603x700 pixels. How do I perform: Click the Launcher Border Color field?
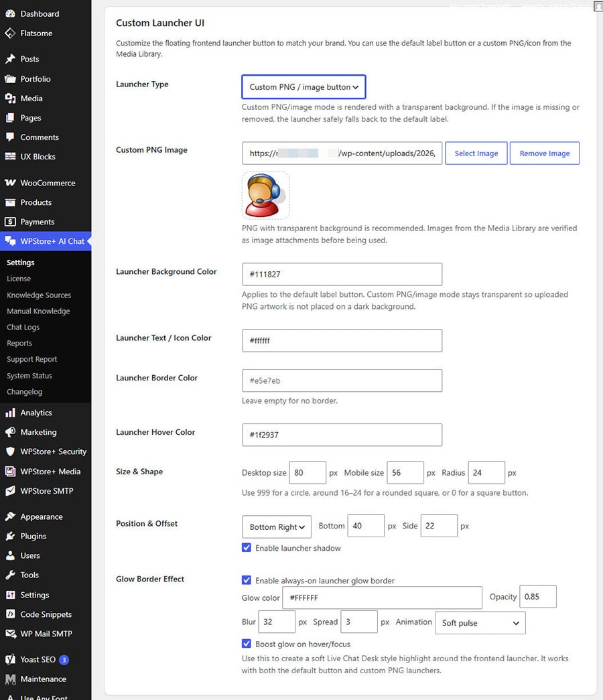pyautogui.click(x=342, y=380)
